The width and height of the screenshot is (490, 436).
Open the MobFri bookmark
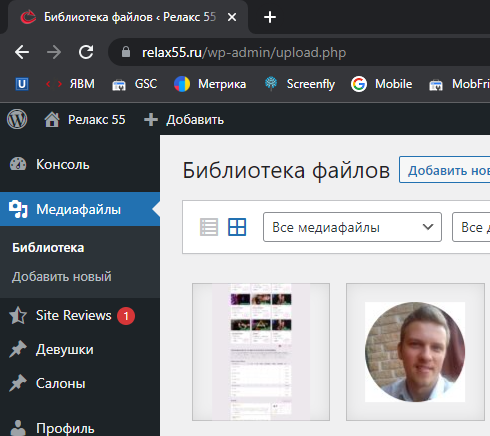(x=459, y=84)
